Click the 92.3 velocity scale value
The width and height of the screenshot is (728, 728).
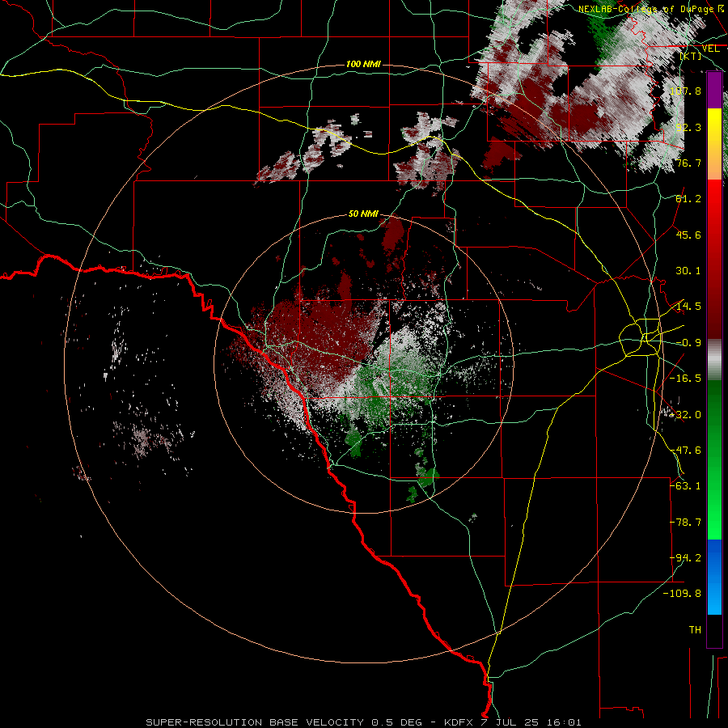pyautogui.click(x=688, y=127)
